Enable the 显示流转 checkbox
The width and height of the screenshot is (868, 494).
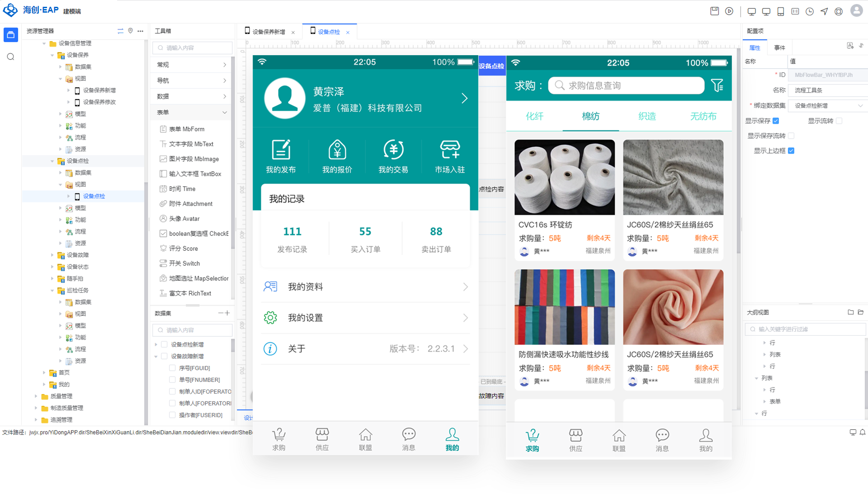(x=839, y=121)
